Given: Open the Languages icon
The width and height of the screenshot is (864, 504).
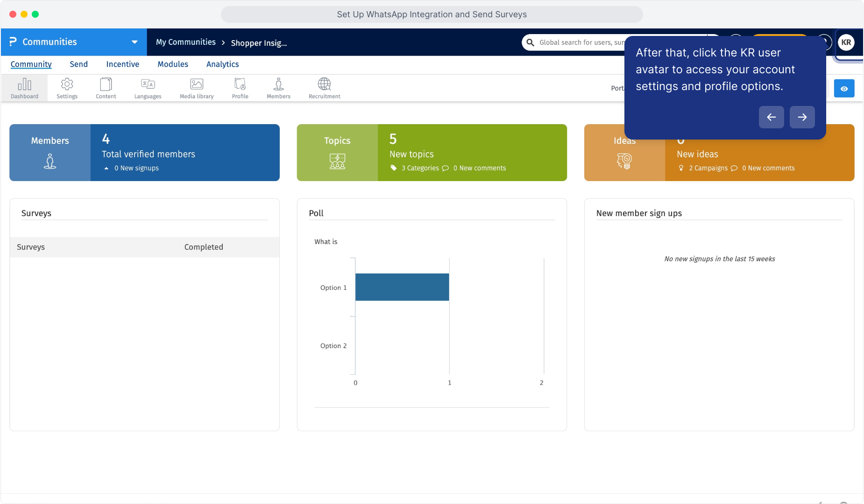Looking at the screenshot, I should (148, 88).
